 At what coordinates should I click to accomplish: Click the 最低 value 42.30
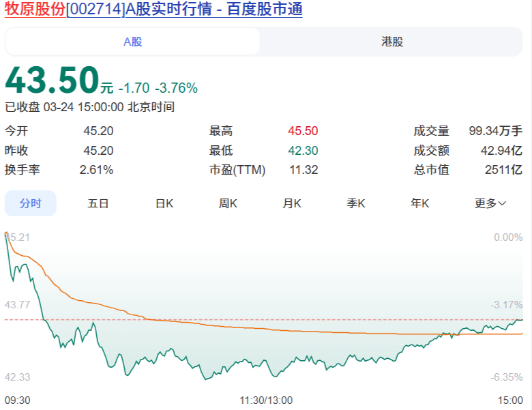(303, 151)
